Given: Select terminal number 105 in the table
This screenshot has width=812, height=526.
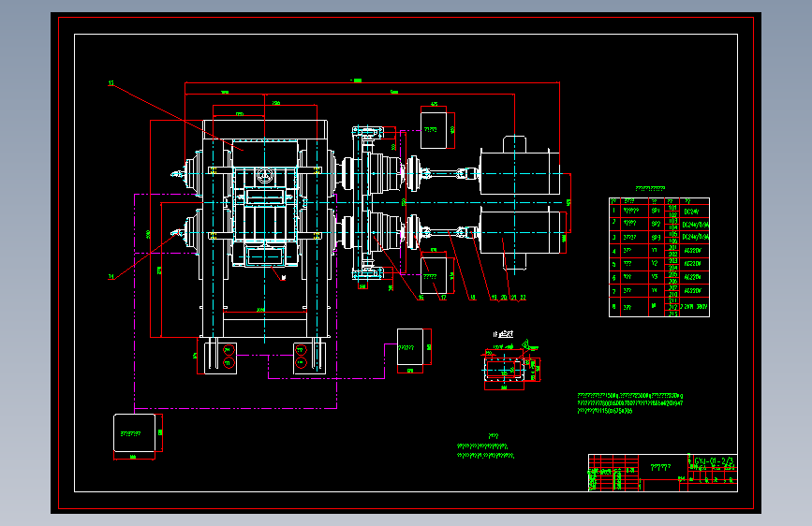Looking at the screenshot, I should pyautogui.click(x=672, y=235).
